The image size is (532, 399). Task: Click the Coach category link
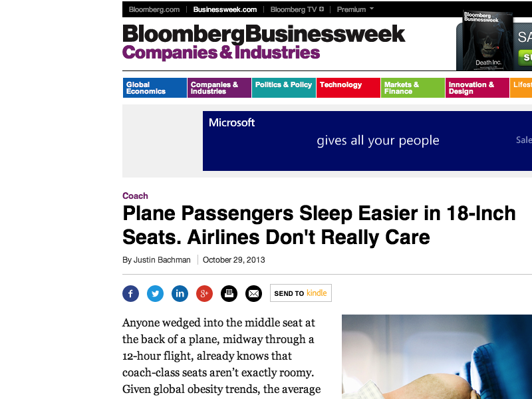coord(135,196)
